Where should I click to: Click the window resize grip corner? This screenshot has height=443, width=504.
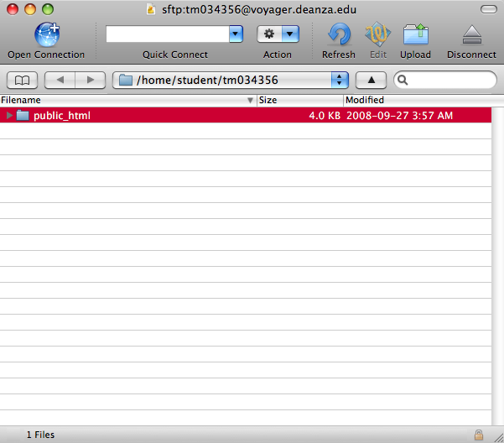[x=499, y=438]
